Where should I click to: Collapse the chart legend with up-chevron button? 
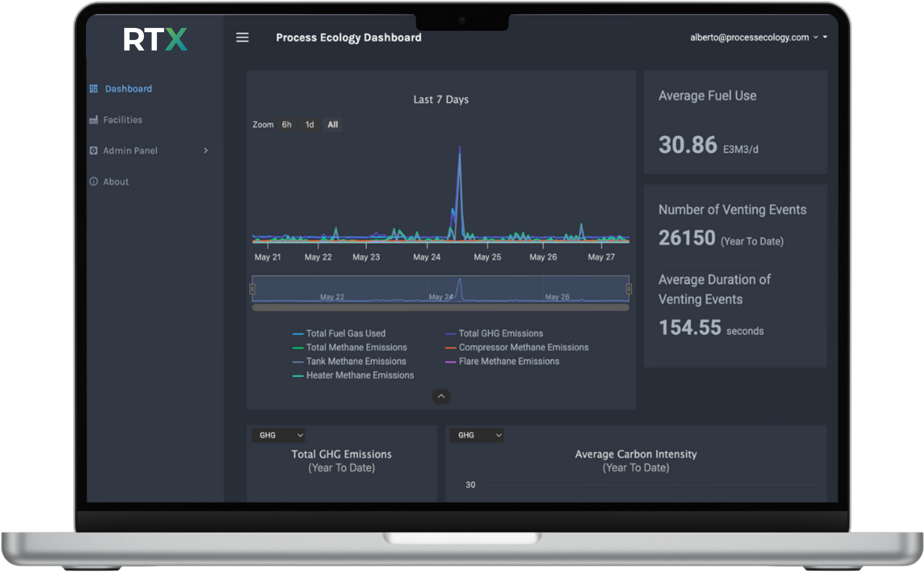[x=441, y=397]
